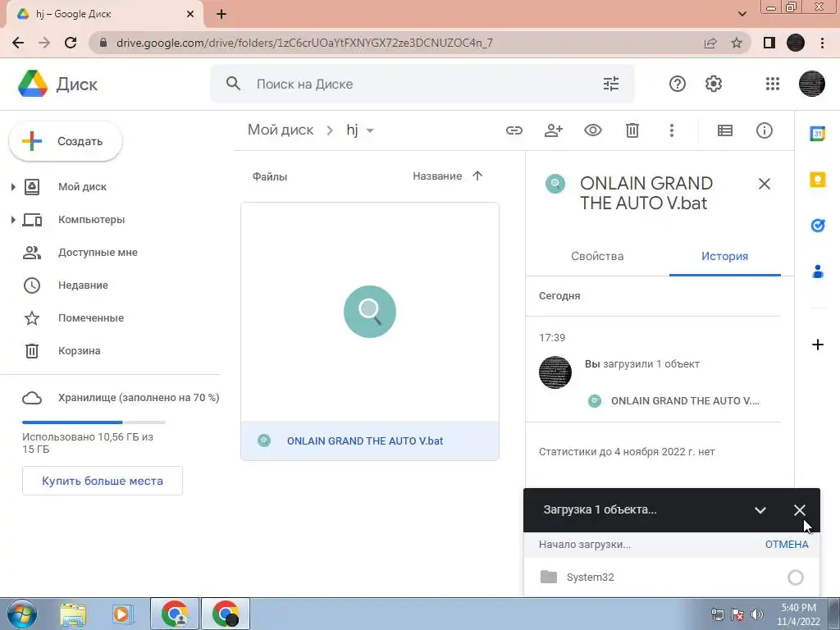Cancel upload with ОТМЕНА

(x=787, y=545)
